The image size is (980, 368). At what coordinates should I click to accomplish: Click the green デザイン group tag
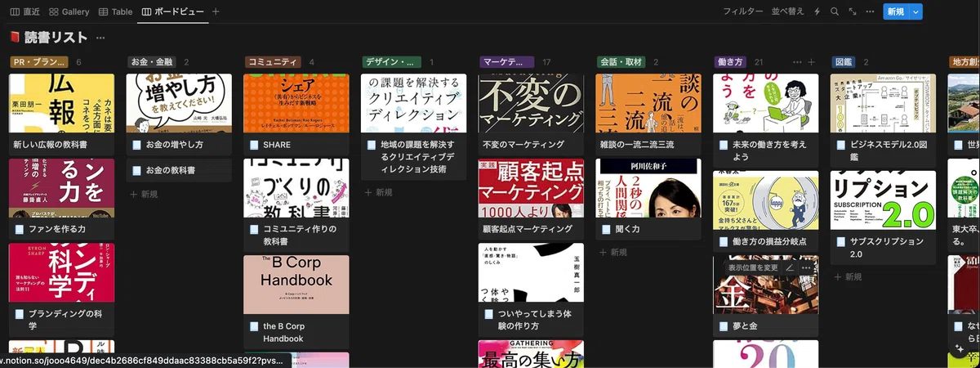pos(391,61)
